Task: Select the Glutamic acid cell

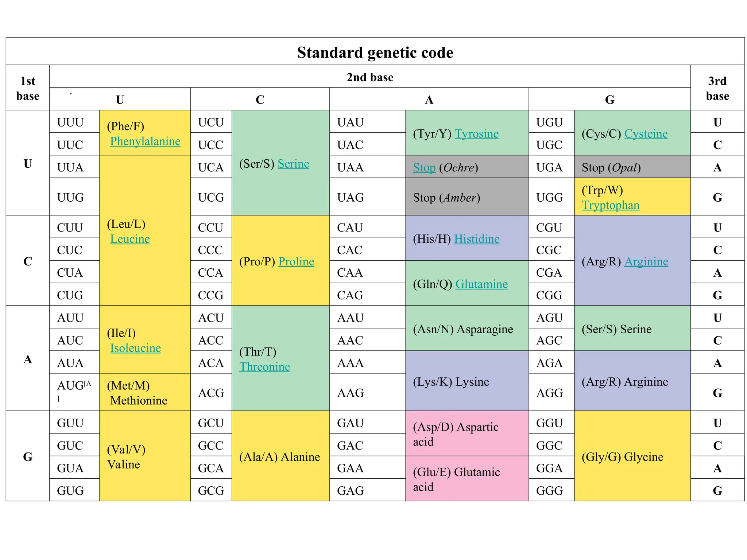Action: pyautogui.click(x=467, y=479)
